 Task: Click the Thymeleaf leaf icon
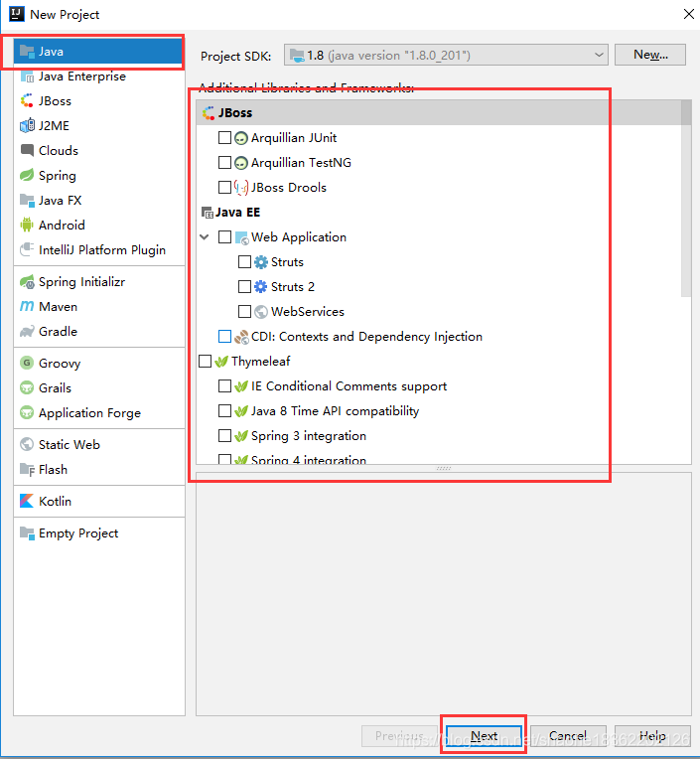[x=221, y=362]
